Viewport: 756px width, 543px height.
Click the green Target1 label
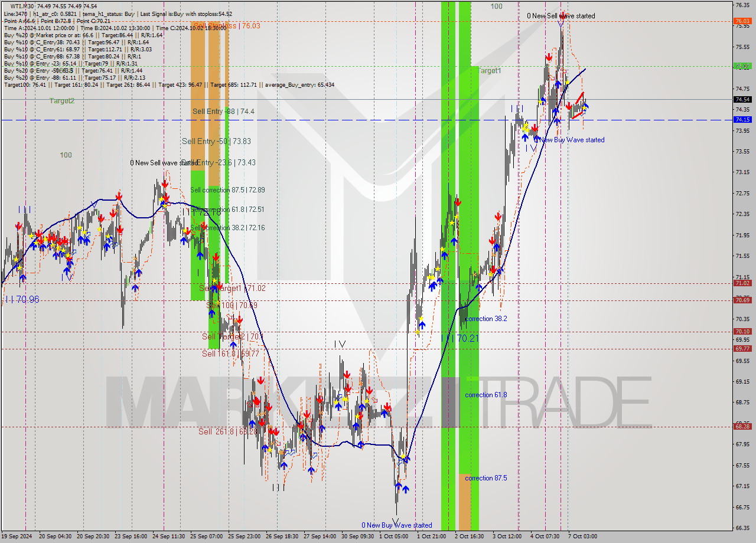(x=489, y=71)
